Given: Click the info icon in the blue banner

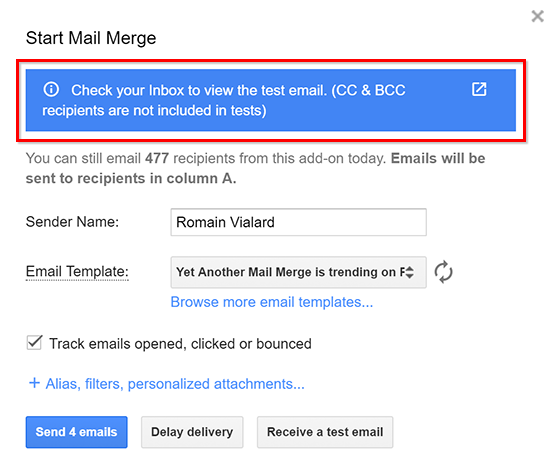Looking at the screenshot, I should (51, 89).
